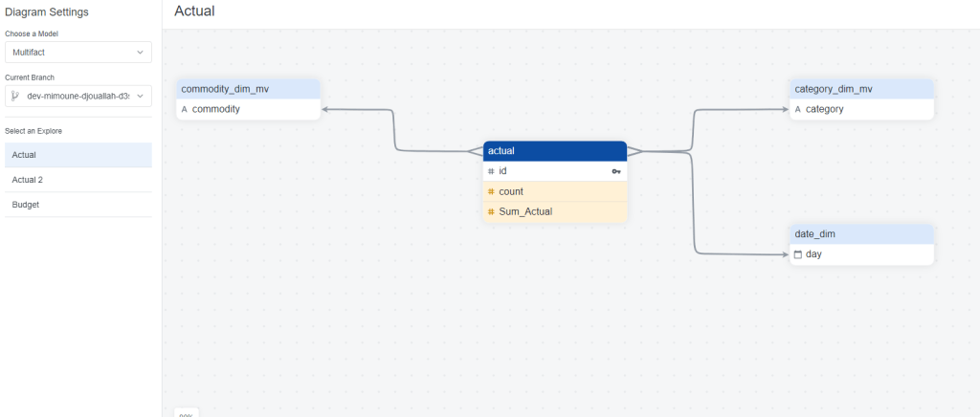Select the commodity_dim_mv table header
980x417 pixels.
tap(248, 89)
